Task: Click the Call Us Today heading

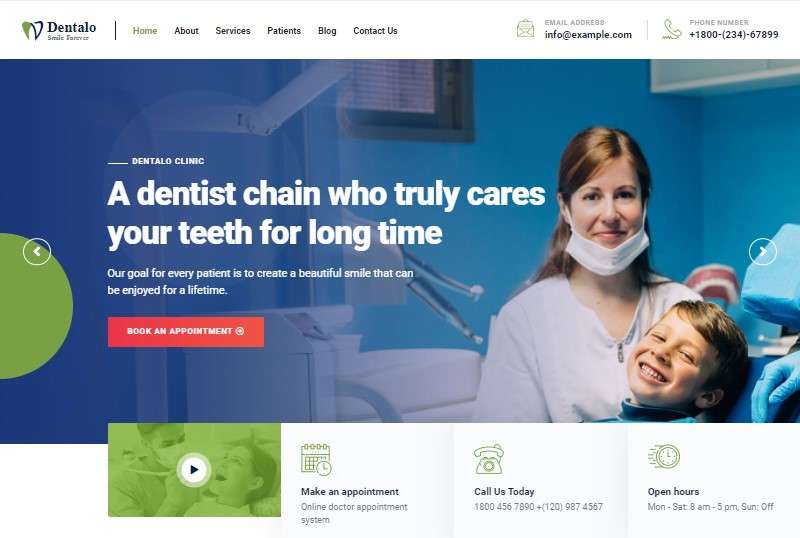Action: point(504,492)
